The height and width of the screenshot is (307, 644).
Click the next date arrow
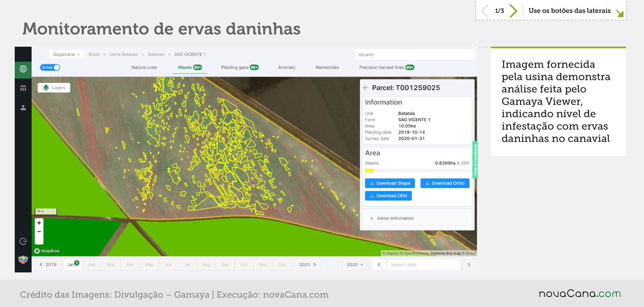[469, 265]
